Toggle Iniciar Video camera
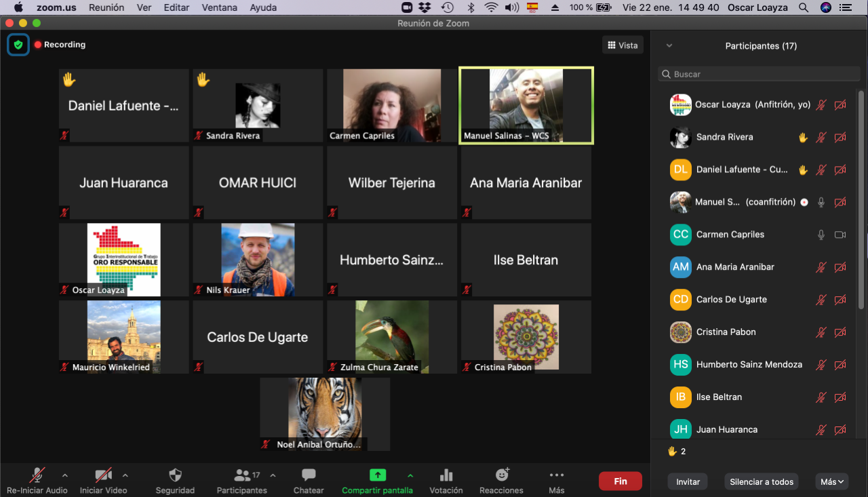This screenshot has width=868, height=497. click(x=103, y=475)
